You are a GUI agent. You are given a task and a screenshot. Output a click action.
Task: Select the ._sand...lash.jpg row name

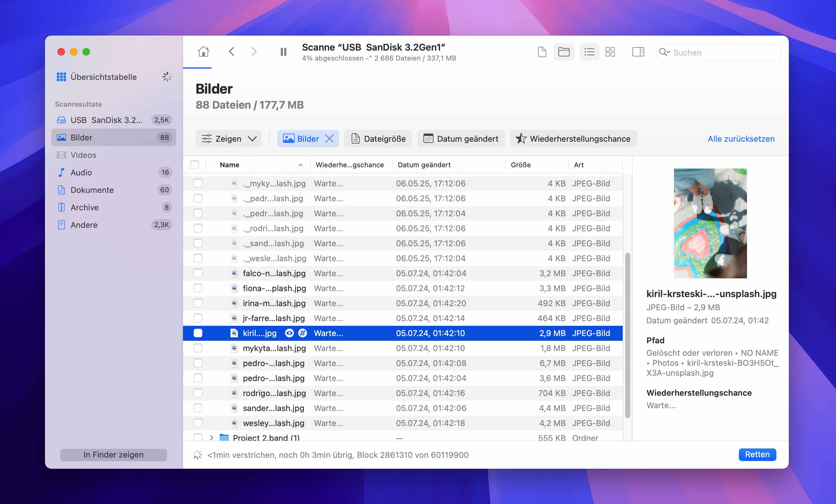point(273,243)
